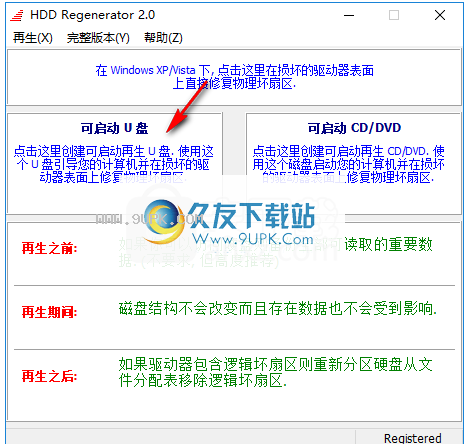Minimize the HDD Regenerator window
Viewport: 464px width, 444px height.
click(349, 15)
